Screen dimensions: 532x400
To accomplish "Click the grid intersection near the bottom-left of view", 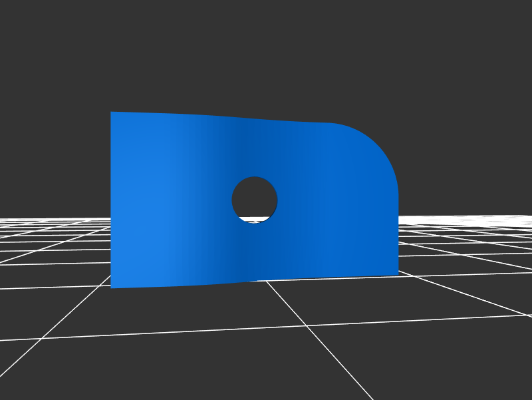I will point(41,338).
